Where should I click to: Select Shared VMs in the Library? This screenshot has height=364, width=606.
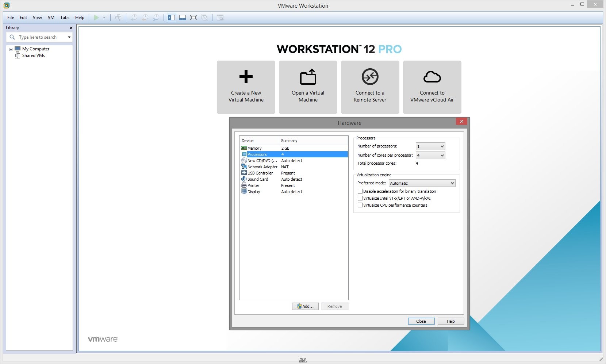tap(34, 55)
